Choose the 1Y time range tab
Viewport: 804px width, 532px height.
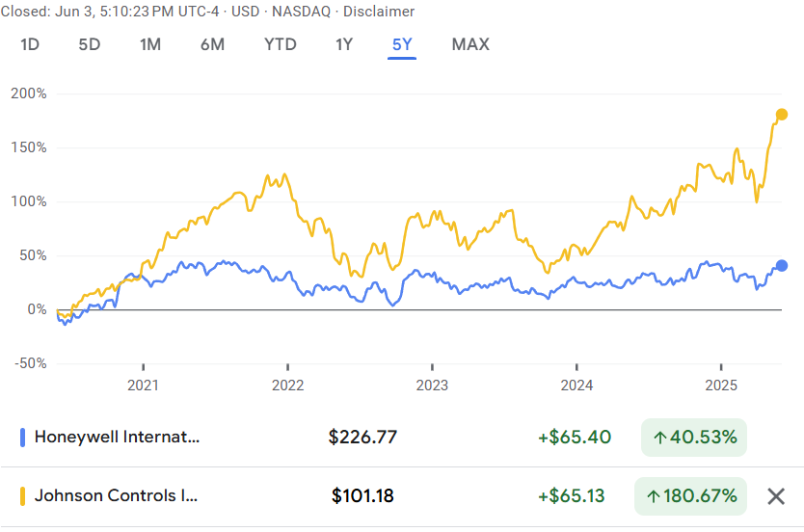(344, 44)
